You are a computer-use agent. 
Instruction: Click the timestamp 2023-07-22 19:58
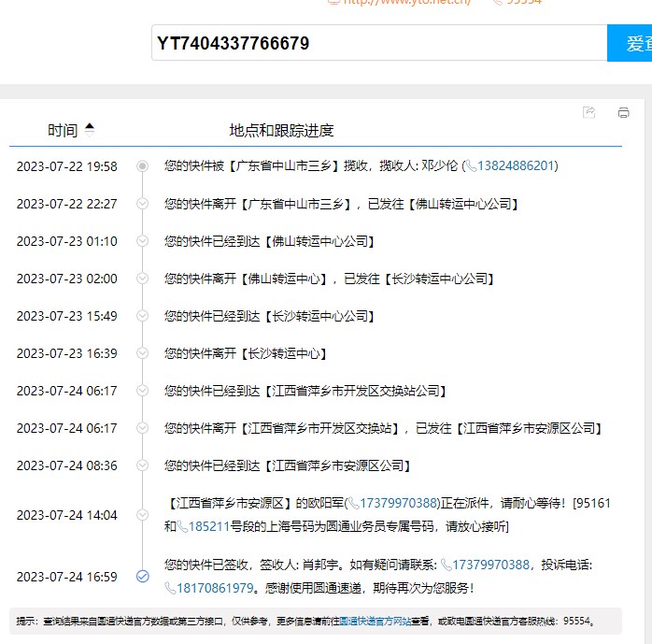(x=67, y=166)
